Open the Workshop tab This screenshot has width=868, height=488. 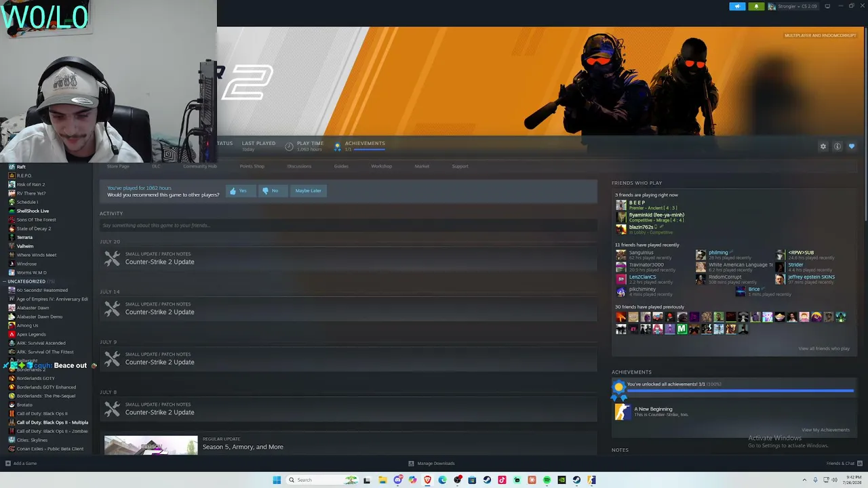point(381,166)
